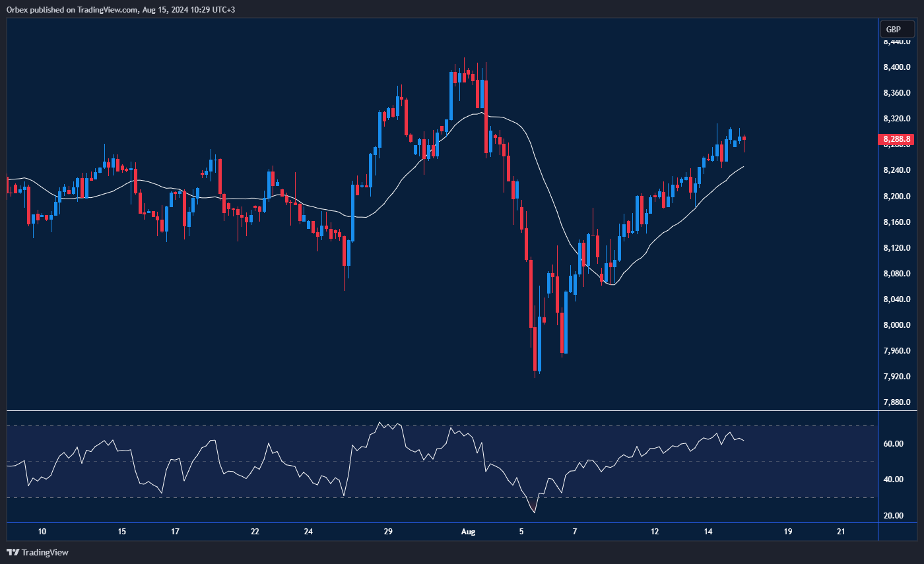Select the 40.00 RSI scale label

pyautogui.click(x=894, y=480)
